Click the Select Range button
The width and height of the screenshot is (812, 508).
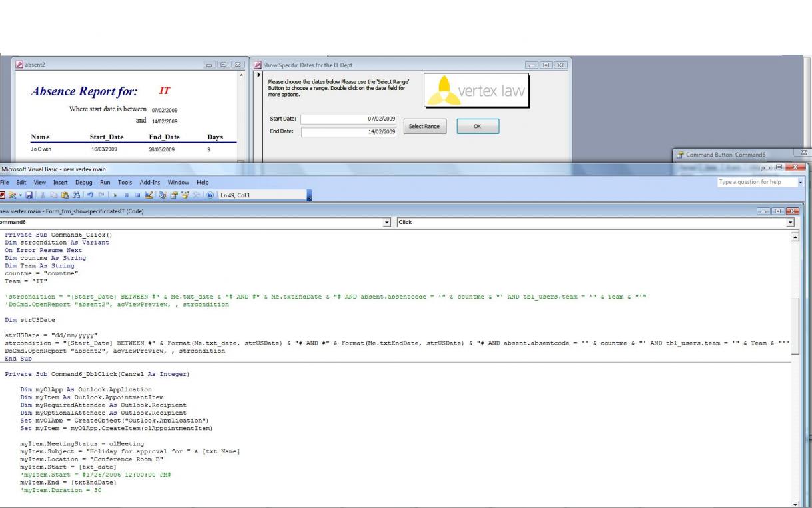(424, 126)
